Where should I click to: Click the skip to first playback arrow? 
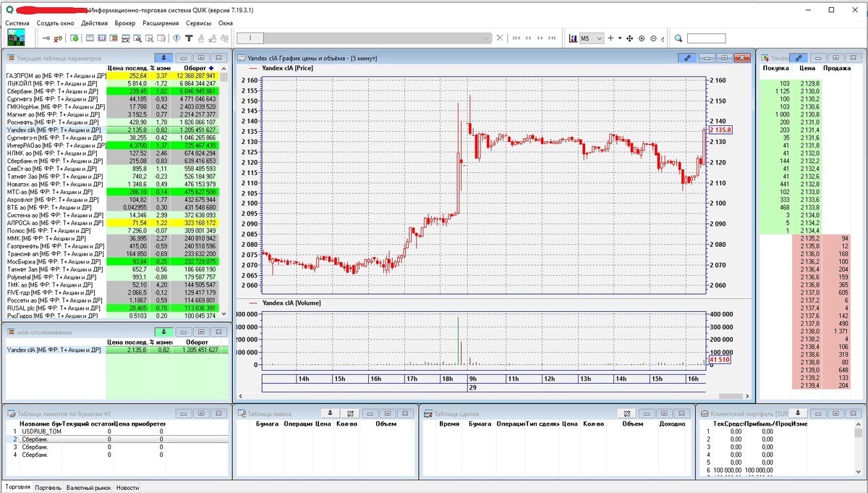click(516, 38)
